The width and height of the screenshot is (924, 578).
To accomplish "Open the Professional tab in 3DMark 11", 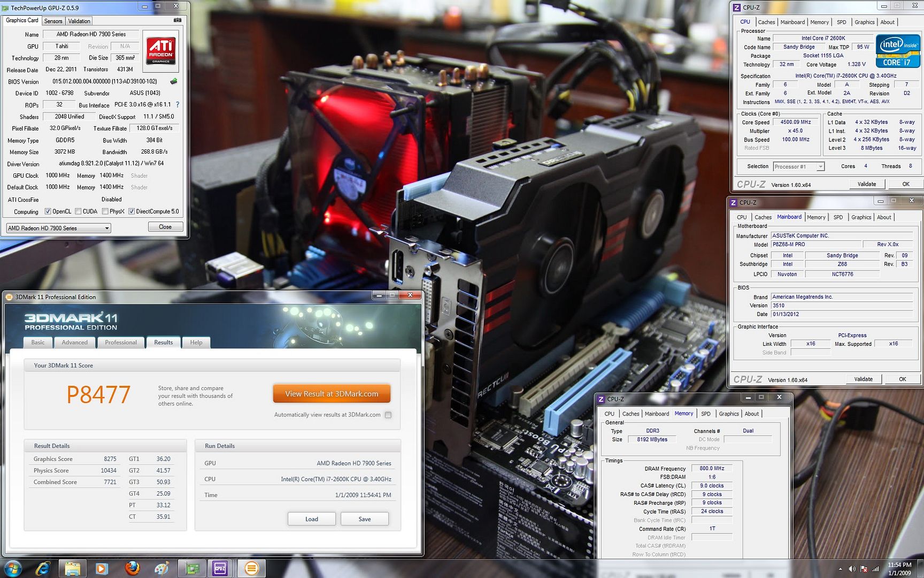I will (x=121, y=343).
